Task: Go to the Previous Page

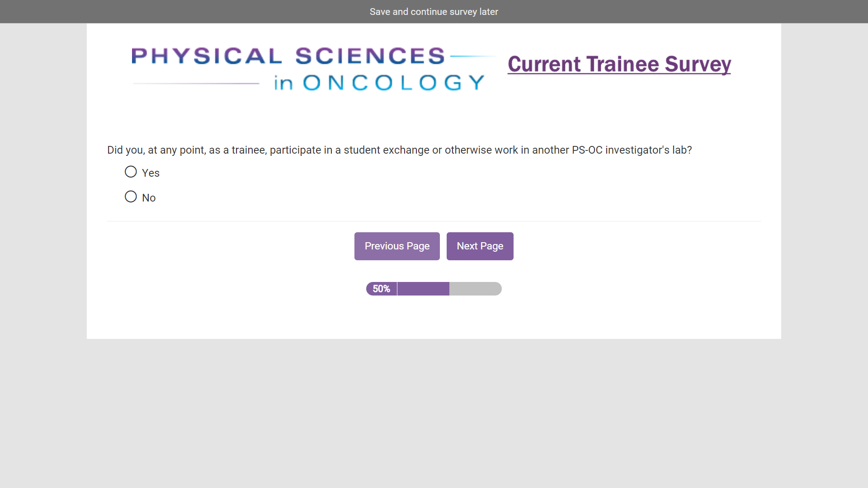Action: coord(396,246)
